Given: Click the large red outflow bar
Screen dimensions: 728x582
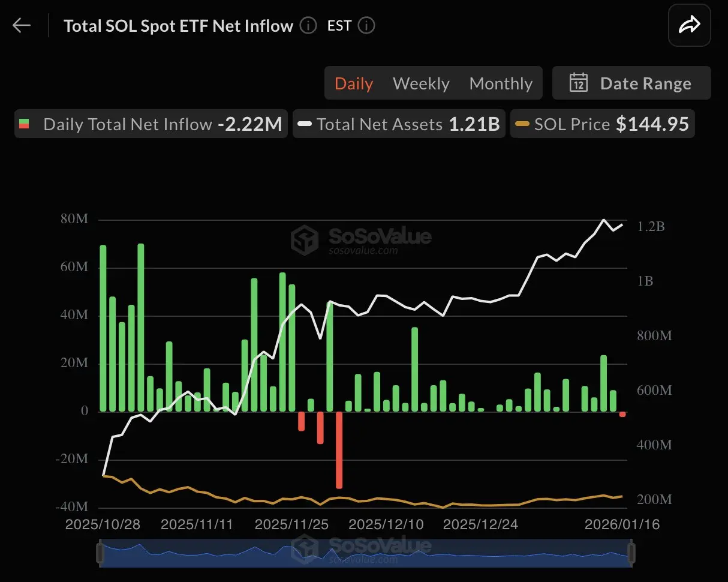Looking at the screenshot, I should pos(339,450).
